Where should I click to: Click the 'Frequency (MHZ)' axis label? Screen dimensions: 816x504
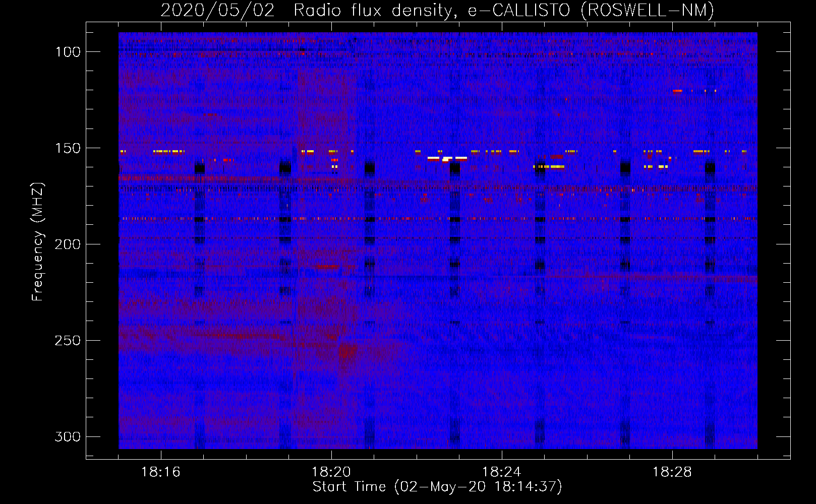(x=38, y=241)
